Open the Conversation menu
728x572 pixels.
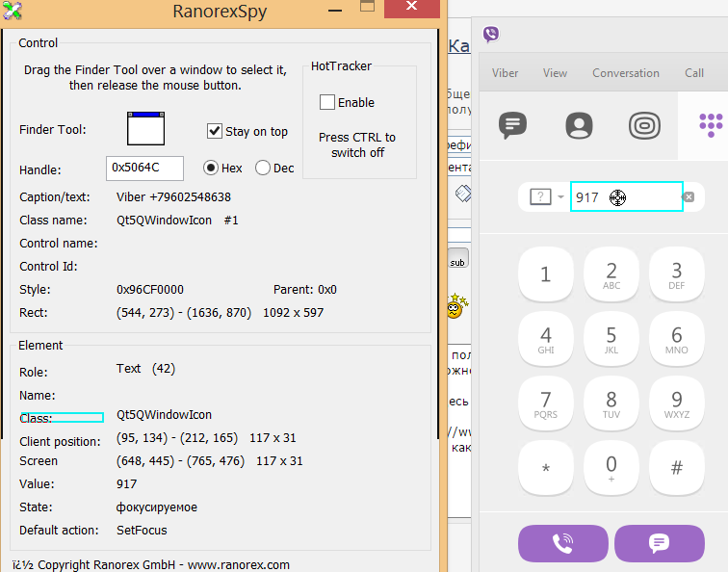[x=626, y=73]
